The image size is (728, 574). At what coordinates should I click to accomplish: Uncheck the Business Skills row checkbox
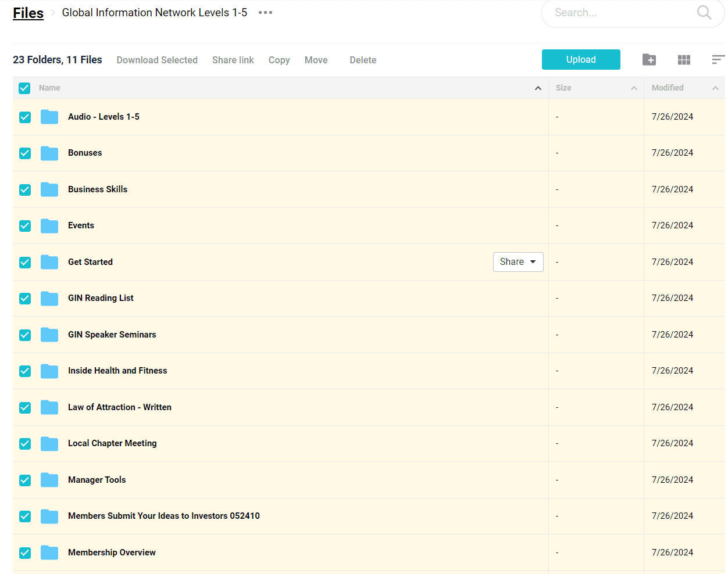click(x=25, y=190)
